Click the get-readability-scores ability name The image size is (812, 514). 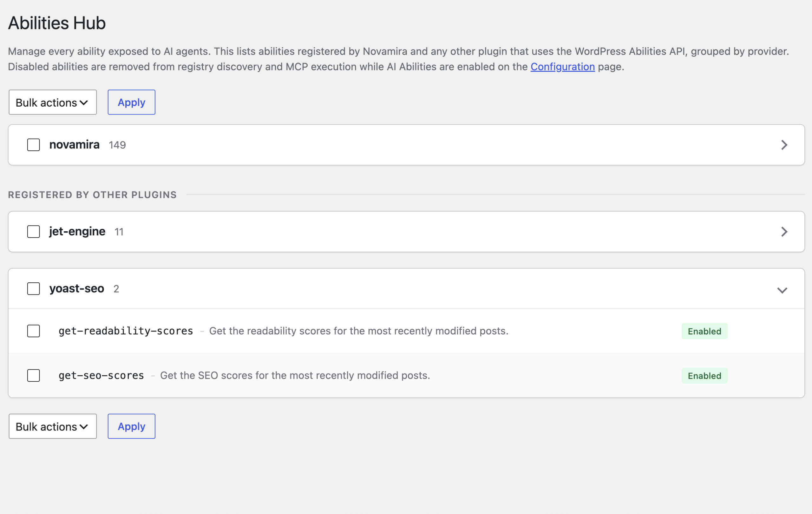126,331
